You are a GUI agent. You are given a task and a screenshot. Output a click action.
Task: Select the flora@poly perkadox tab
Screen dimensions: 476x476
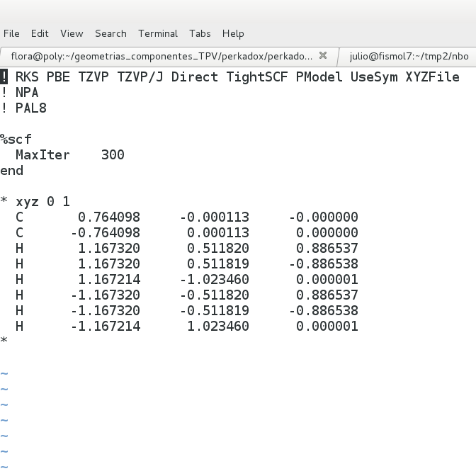coord(161,56)
